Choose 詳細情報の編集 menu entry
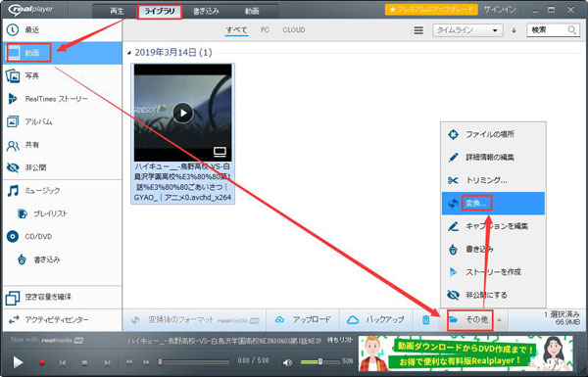This screenshot has height=377, width=588. (493, 158)
